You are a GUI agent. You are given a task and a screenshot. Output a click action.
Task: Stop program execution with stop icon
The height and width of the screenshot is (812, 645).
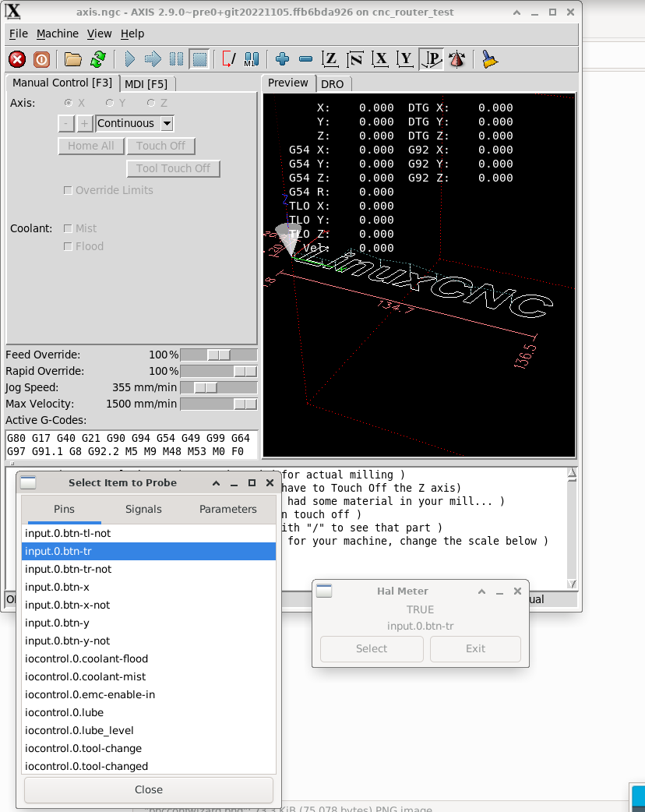click(x=200, y=59)
